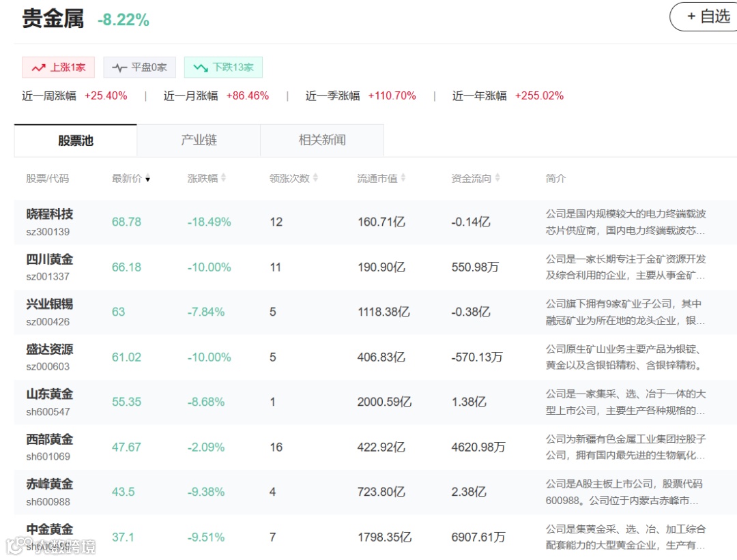This screenshot has height=560, width=737.
Task: Click change value -9.38%
Action: click(206, 492)
